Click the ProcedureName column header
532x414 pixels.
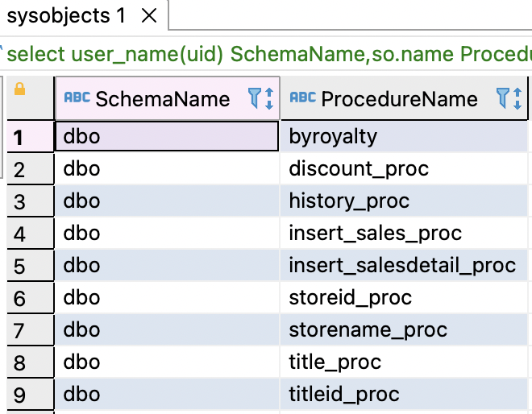pyautogui.click(x=399, y=99)
